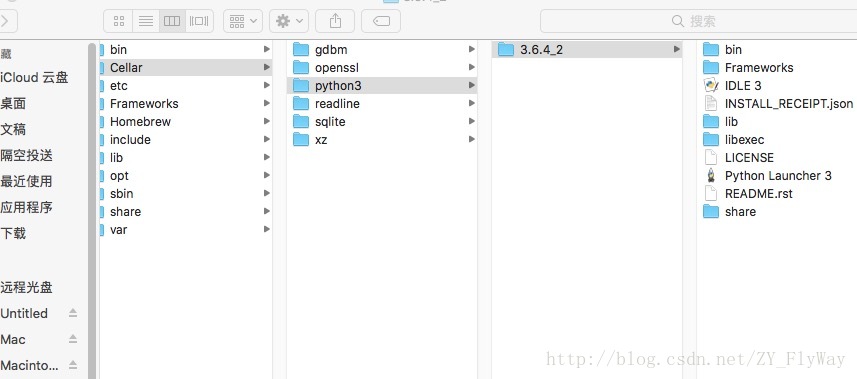Open the gear action menu
857x379 pixels.
tap(289, 21)
